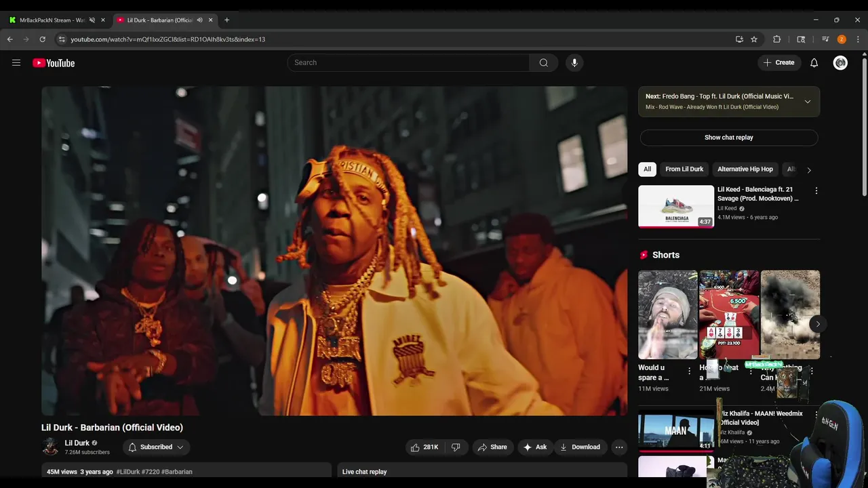The width and height of the screenshot is (868, 488).
Task: Click Show chat replay button
Action: (x=729, y=138)
